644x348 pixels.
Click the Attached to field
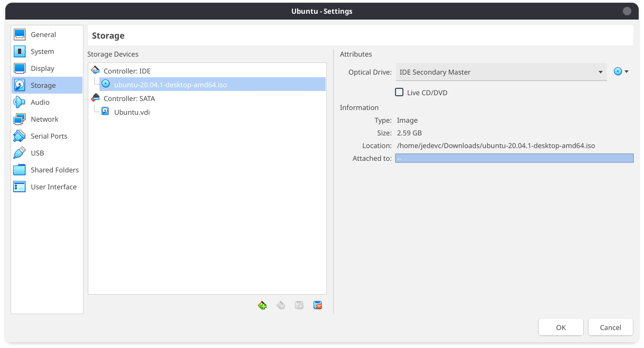coord(514,158)
